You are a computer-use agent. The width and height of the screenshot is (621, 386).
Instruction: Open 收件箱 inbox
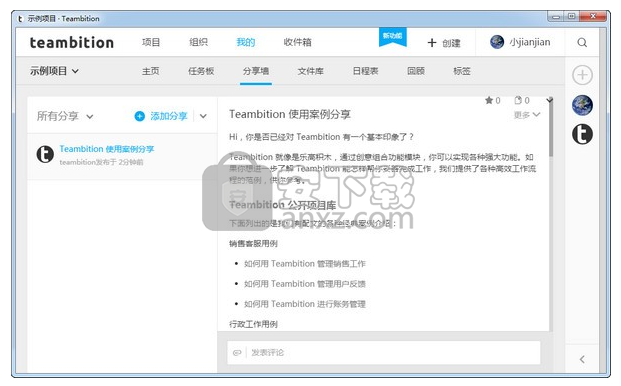tap(297, 42)
